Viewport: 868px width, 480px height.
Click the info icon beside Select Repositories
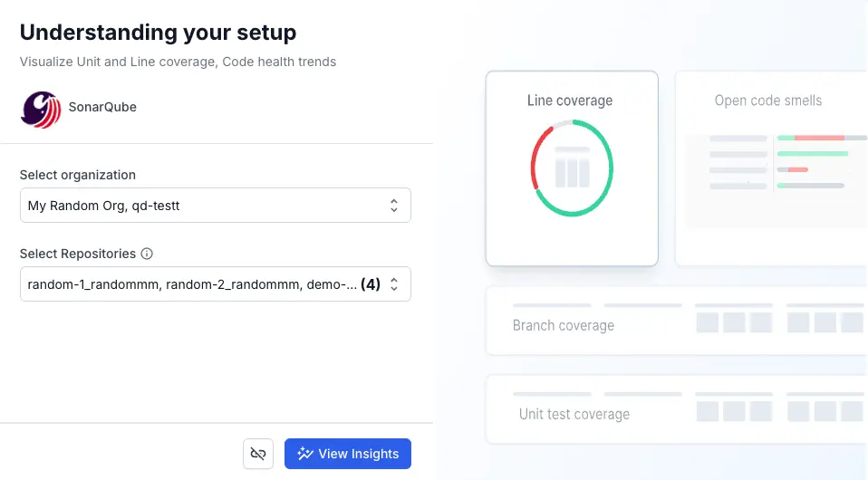(147, 254)
